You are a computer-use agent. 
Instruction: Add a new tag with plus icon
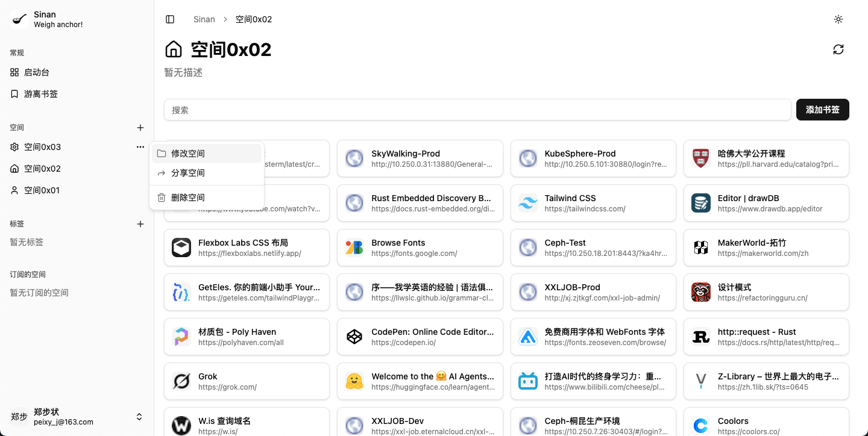click(140, 224)
